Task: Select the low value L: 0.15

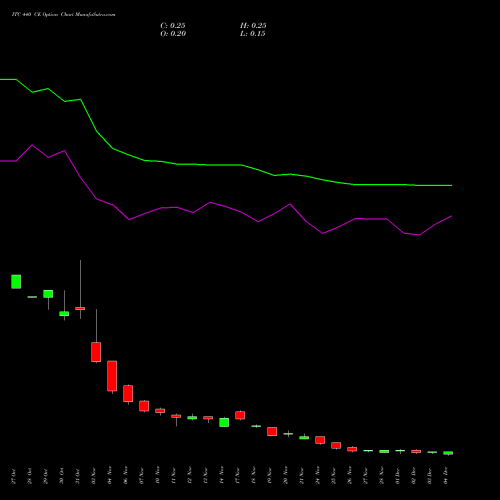Action: 253,34
